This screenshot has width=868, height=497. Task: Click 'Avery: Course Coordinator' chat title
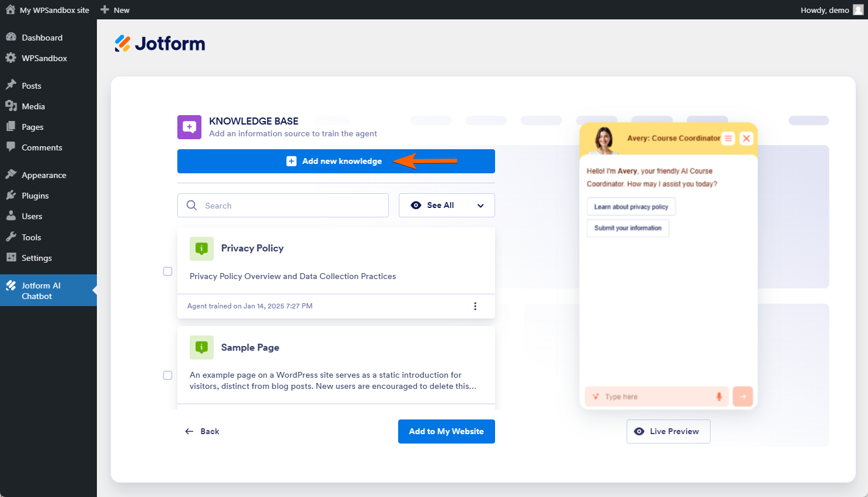pos(674,139)
